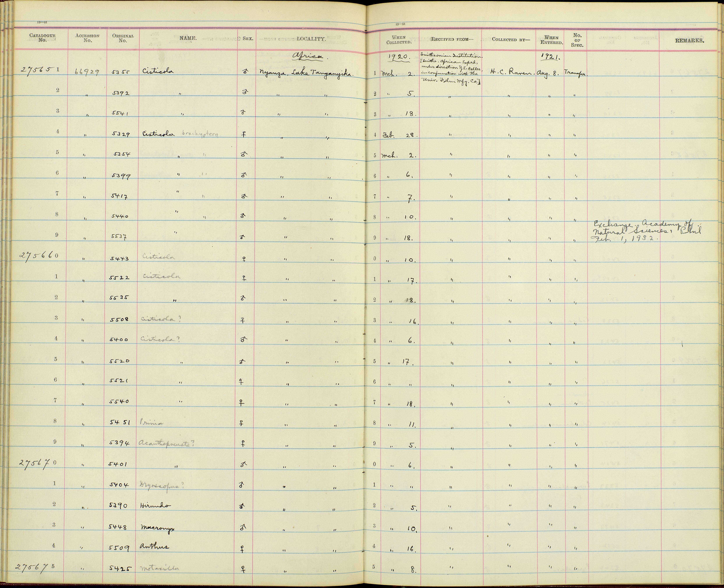
Task: Click the year '1920' collected heading
Action: [x=400, y=57]
